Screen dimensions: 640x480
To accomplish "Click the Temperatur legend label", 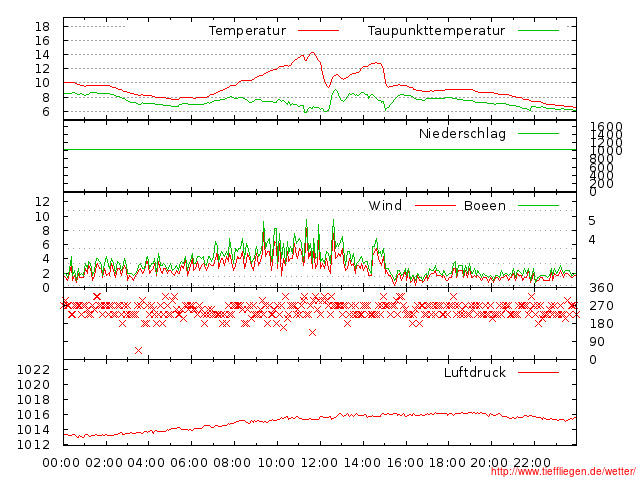I will [x=248, y=31].
